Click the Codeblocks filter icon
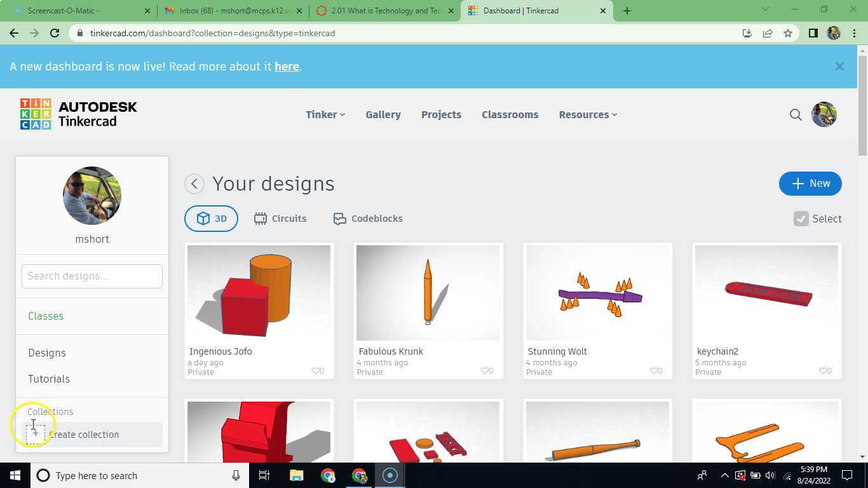 tap(340, 218)
